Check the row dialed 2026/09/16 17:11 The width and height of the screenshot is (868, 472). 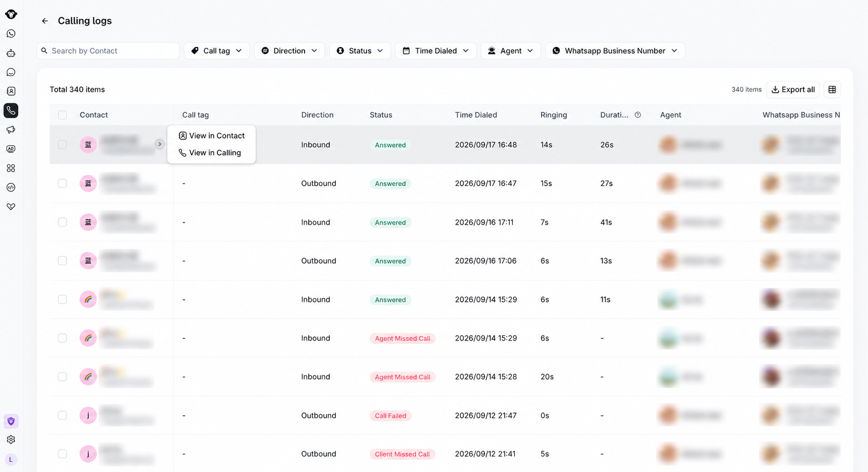point(62,222)
